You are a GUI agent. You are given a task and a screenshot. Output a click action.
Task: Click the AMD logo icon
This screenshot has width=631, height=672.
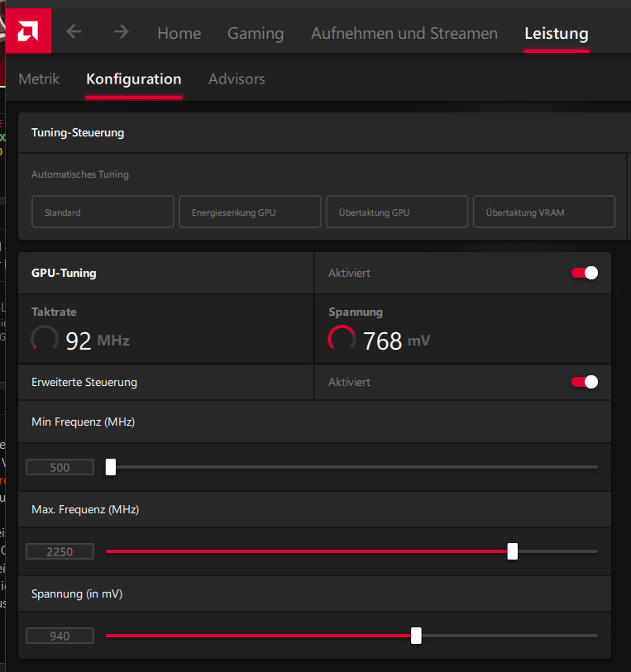[28, 31]
